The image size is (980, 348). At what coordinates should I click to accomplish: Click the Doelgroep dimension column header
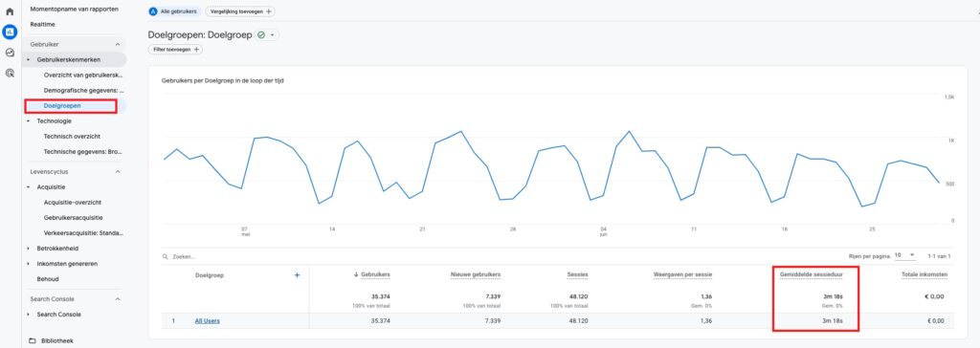pyautogui.click(x=210, y=275)
